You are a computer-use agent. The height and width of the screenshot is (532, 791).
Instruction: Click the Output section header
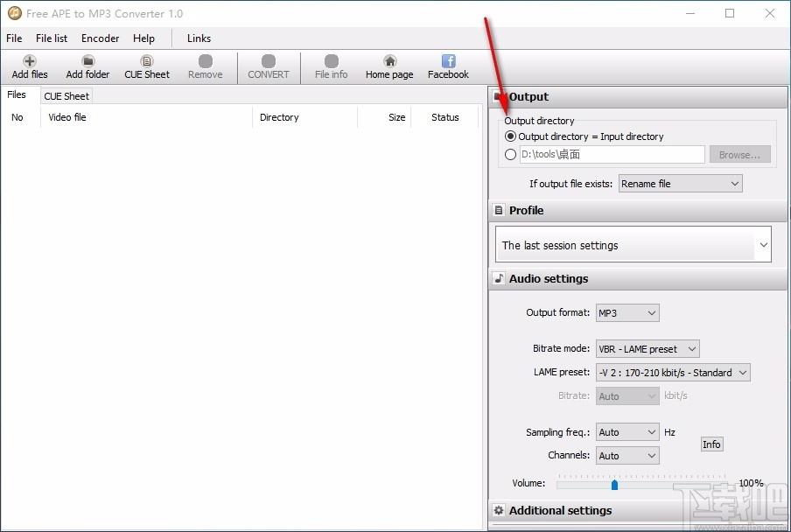pyautogui.click(x=638, y=97)
